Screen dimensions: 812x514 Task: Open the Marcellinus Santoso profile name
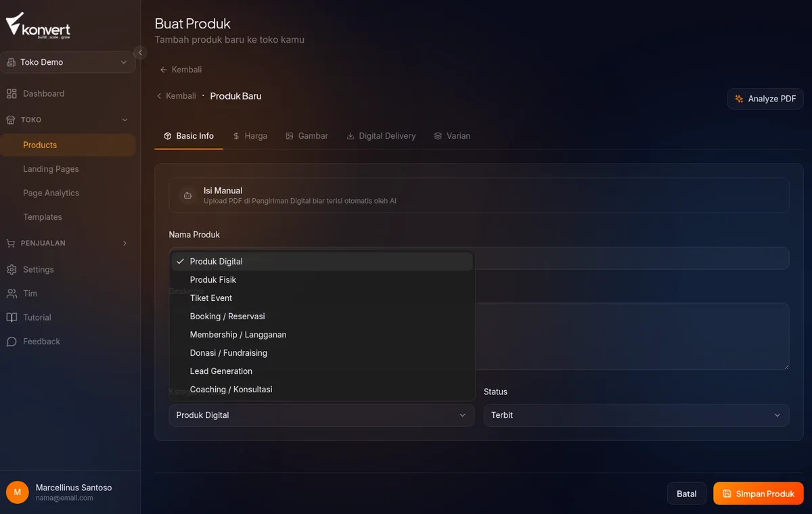tap(74, 488)
